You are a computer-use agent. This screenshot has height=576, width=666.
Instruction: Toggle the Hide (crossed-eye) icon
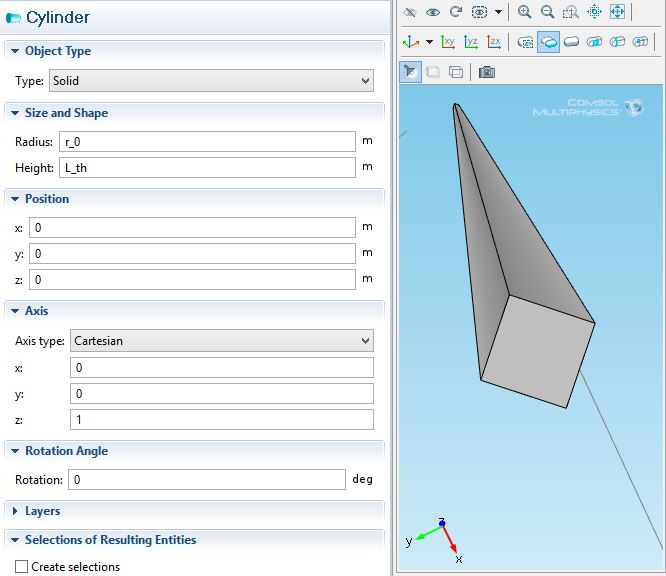pyautogui.click(x=410, y=12)
